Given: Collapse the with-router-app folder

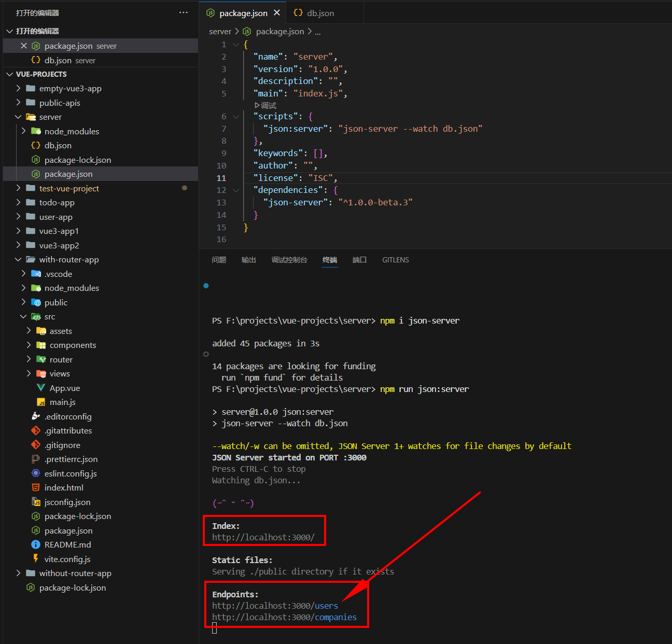Looking at the screenshot, I should coord(19,259).
